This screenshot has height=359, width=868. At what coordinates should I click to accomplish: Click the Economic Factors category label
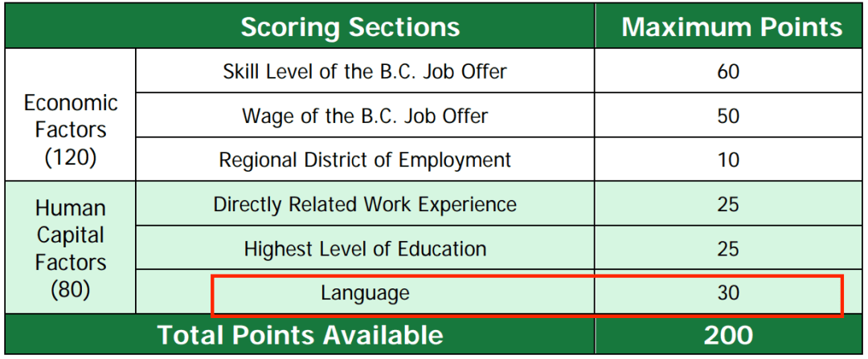point(71,116)
